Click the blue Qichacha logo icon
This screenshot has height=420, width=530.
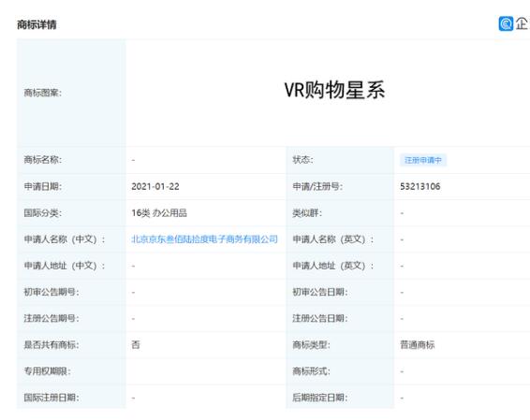(x=506, y=23)
